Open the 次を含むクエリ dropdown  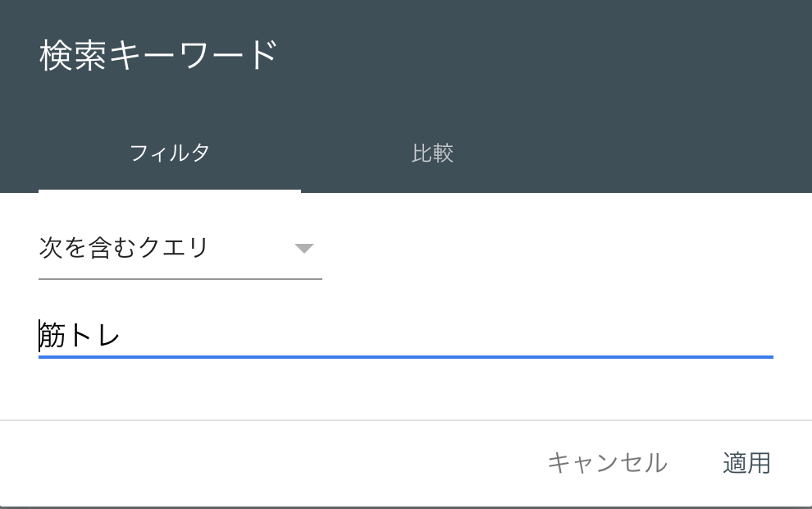pos(180,248)
